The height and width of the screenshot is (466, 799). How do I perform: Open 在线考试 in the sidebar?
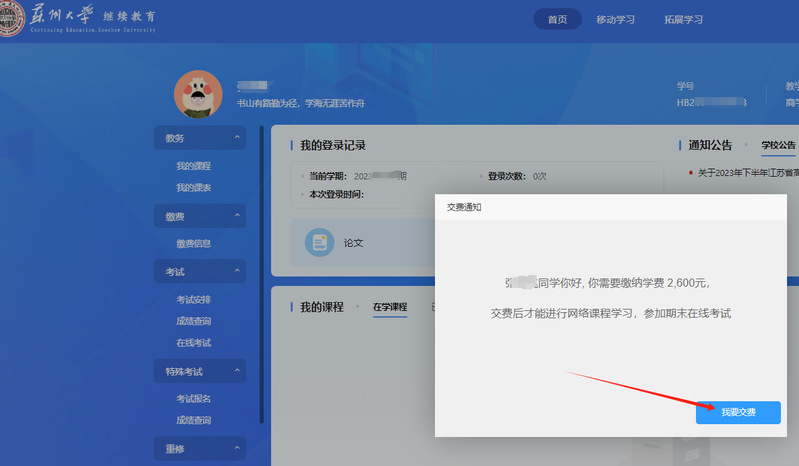tap(193, 343)
